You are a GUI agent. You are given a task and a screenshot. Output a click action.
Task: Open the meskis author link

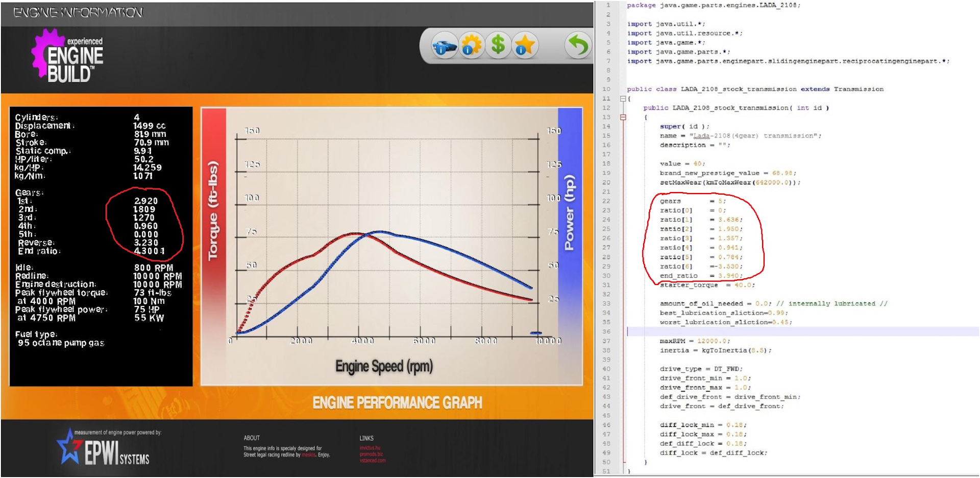pos(308,455)
